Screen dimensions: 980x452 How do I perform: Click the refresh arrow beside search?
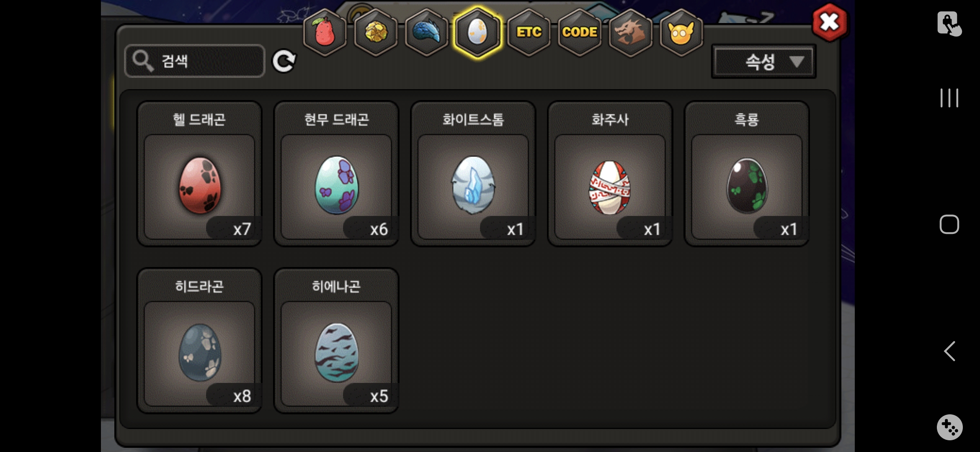coord(284,62)
